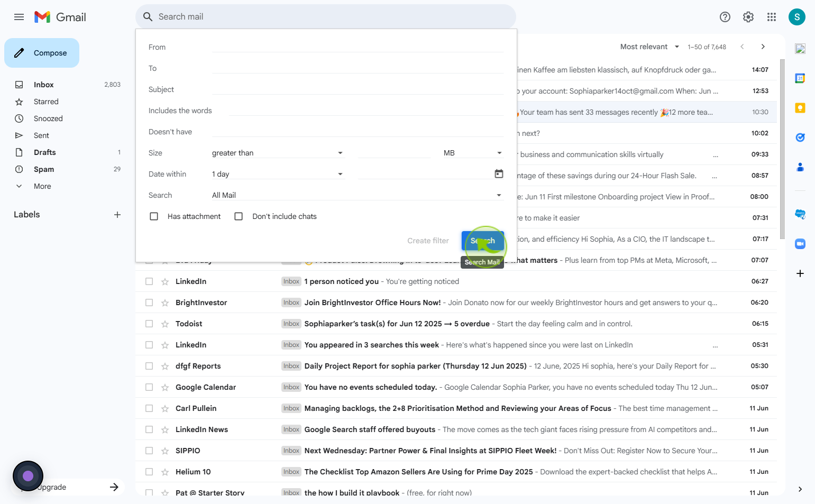815x504 pixels.
Task: Create a new label with plus icon
Action: point(117,215)
